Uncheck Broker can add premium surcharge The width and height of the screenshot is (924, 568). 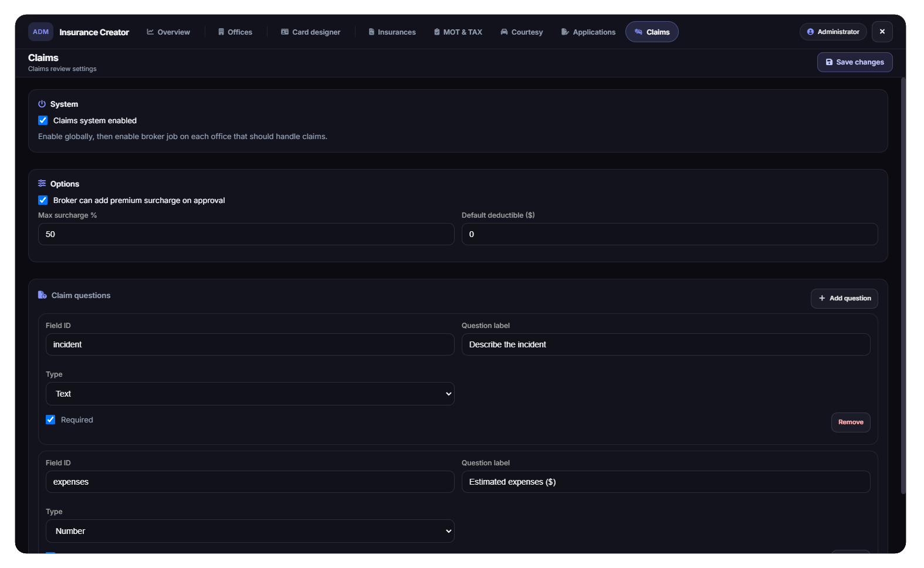click(x=43, y=200)
